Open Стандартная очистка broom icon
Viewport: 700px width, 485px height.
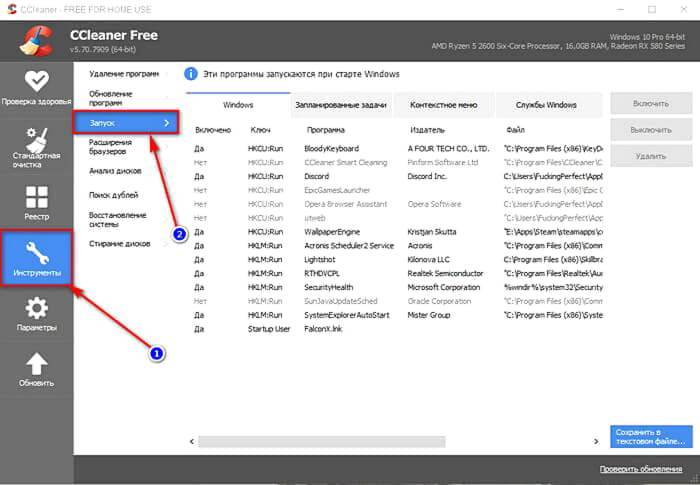[36, 140]
